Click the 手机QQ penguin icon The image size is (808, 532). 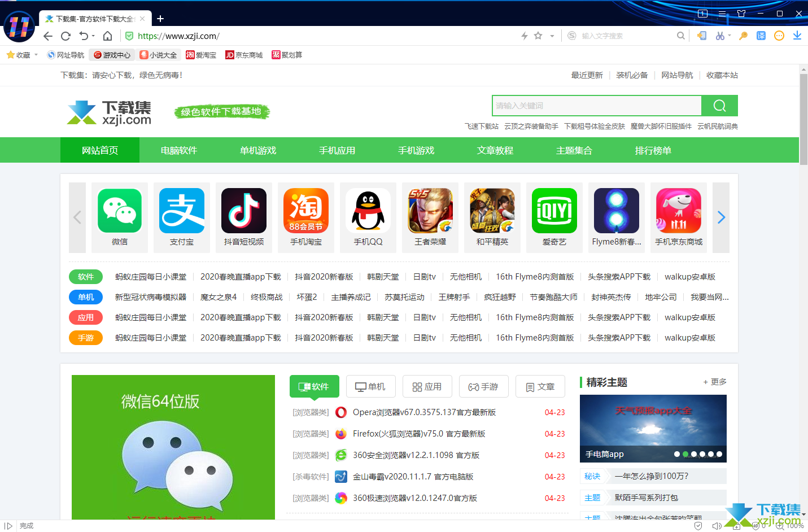coord(368,211)
